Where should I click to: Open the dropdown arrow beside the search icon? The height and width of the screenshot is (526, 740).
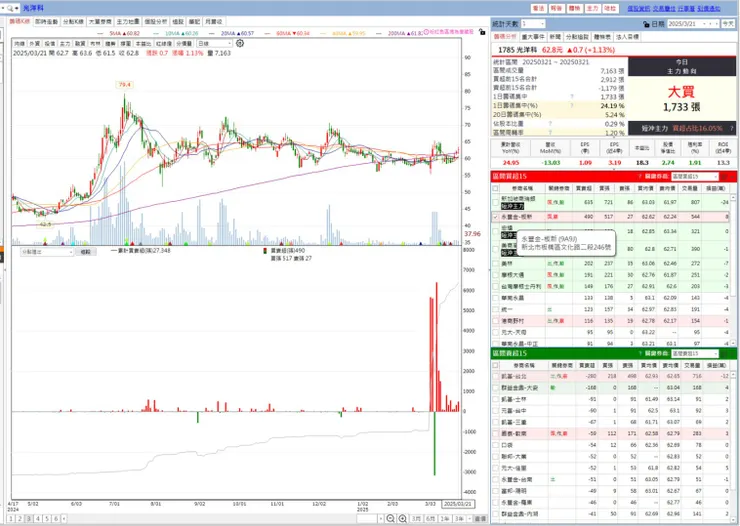(17, 8)
